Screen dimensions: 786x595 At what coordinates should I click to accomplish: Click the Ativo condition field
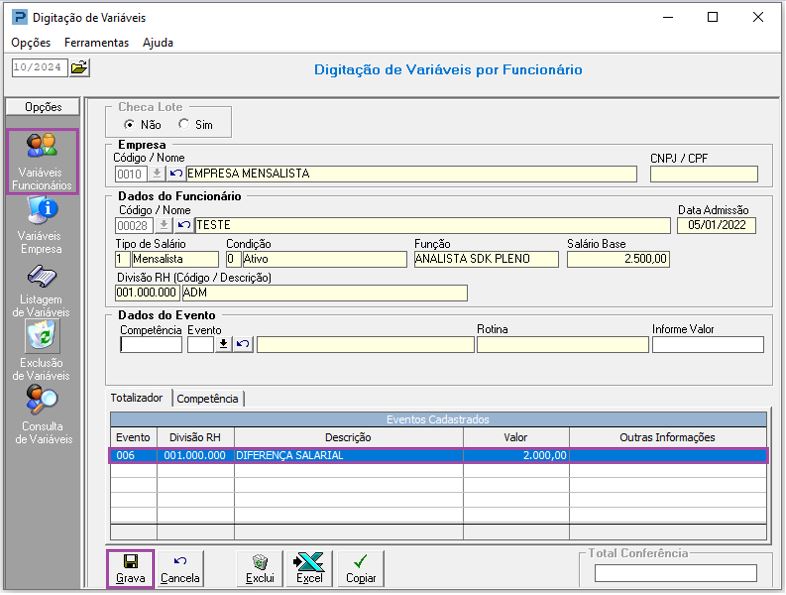coord(324,259)
